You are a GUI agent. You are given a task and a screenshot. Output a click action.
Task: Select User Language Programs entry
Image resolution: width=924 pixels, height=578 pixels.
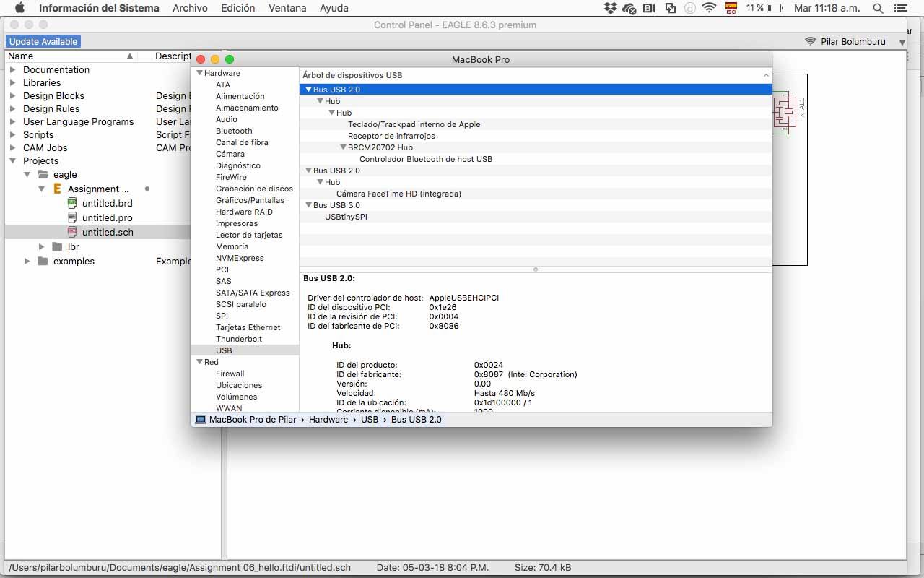coord(78,121)
